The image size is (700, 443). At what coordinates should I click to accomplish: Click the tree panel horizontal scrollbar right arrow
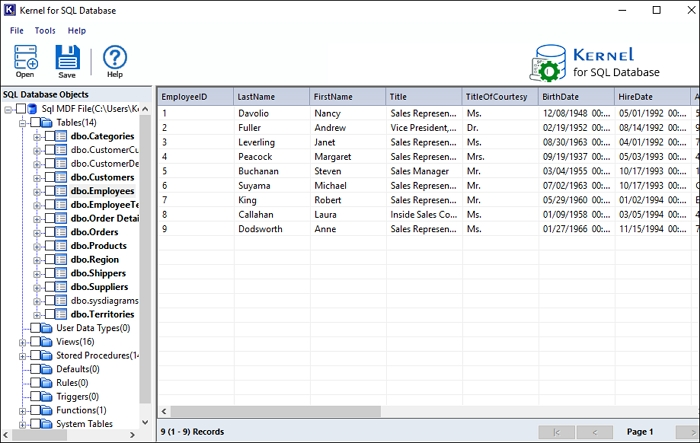click(x=132, y=435)
